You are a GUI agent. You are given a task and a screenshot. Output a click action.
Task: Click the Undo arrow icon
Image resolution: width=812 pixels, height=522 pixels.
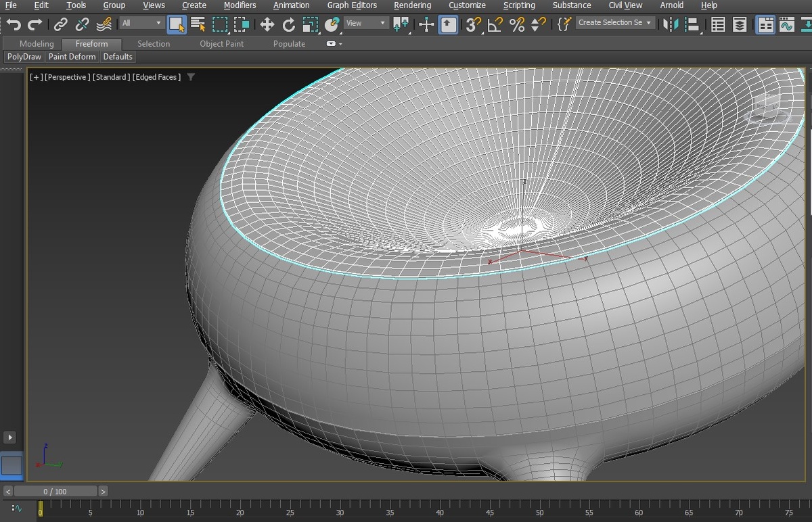click(x=13, y=25)
